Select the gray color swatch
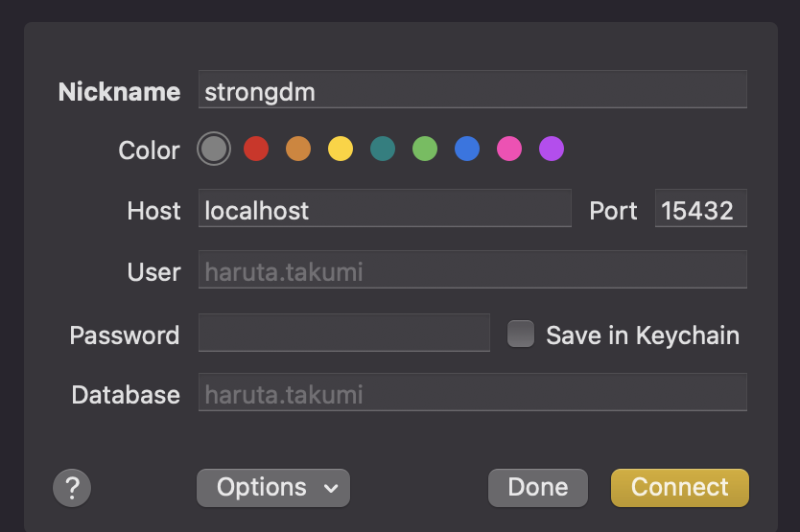The height and width of the screenshot is (532, 800). point(214,149)
